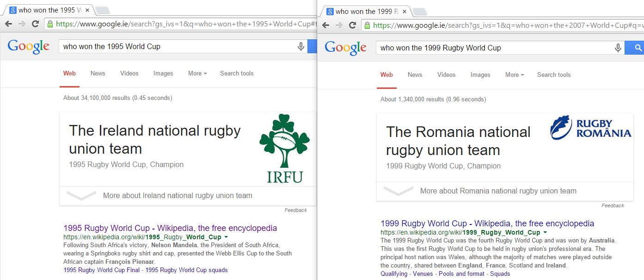Viewport: 644px width, 280px height.
Task: Click Feedback under Ireland answer card
Action: [x=295, y=210]
